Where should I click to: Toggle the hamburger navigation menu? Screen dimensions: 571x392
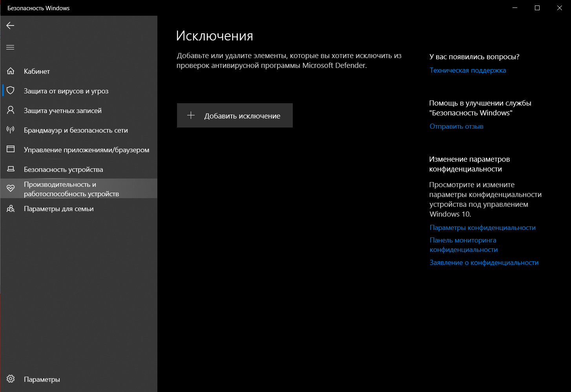pos(10,47)
